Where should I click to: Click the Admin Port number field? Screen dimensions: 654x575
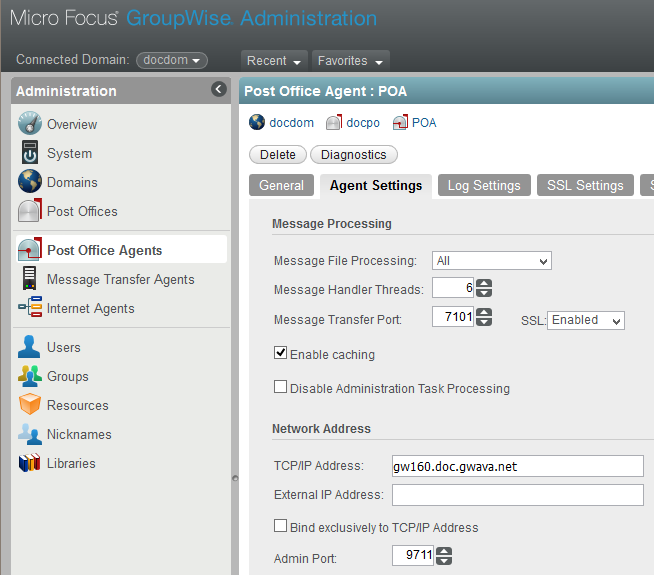[413, 555]
